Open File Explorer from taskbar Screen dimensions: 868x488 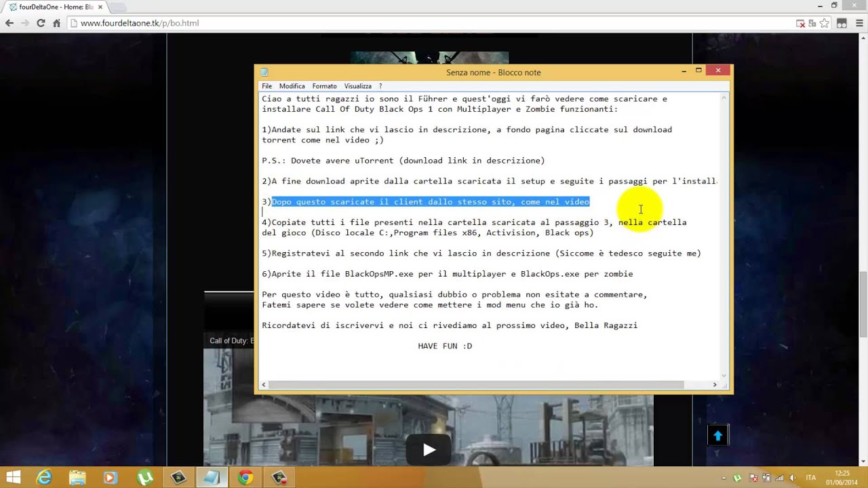tap(77, 478)
